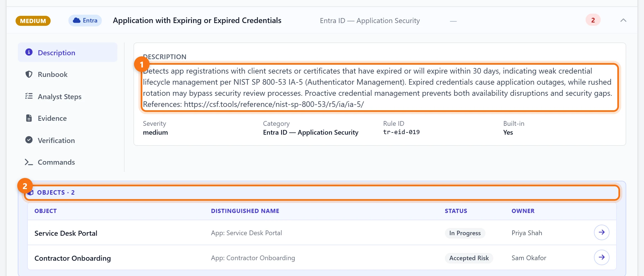The width and height of the screenshot is (644, 276).
Task: Click rule ID tr-eid-019
Action: (x=401, y=132)
